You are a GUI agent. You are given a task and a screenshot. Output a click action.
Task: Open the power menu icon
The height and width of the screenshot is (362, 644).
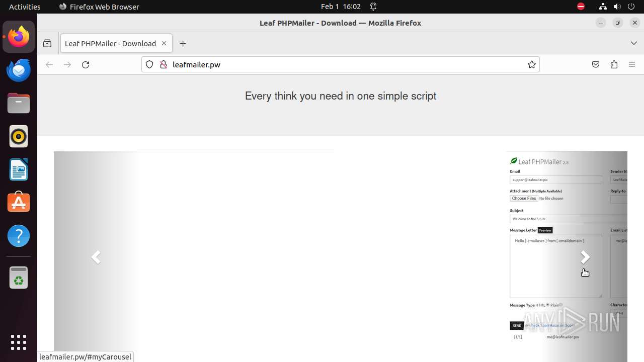[x=631, y=7]
